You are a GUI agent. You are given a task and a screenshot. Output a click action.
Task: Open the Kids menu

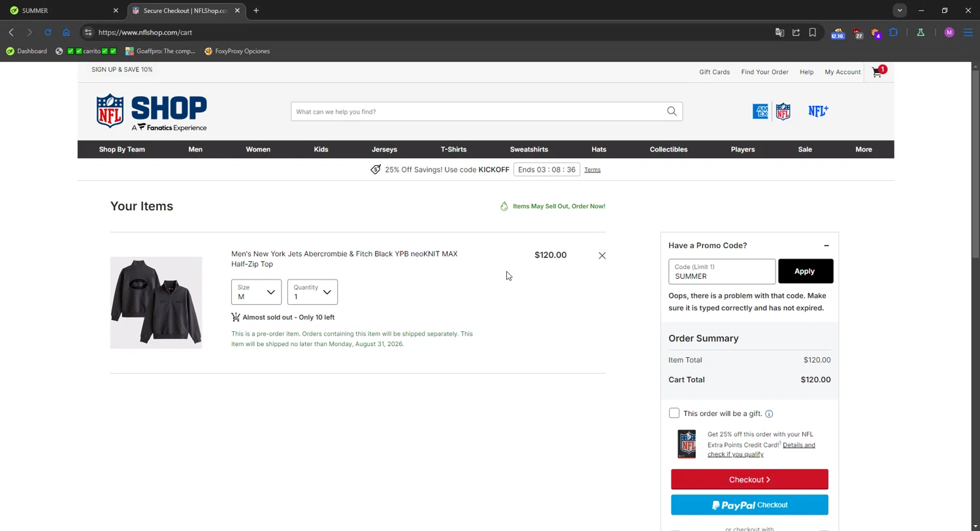click(x=321, y=150)
